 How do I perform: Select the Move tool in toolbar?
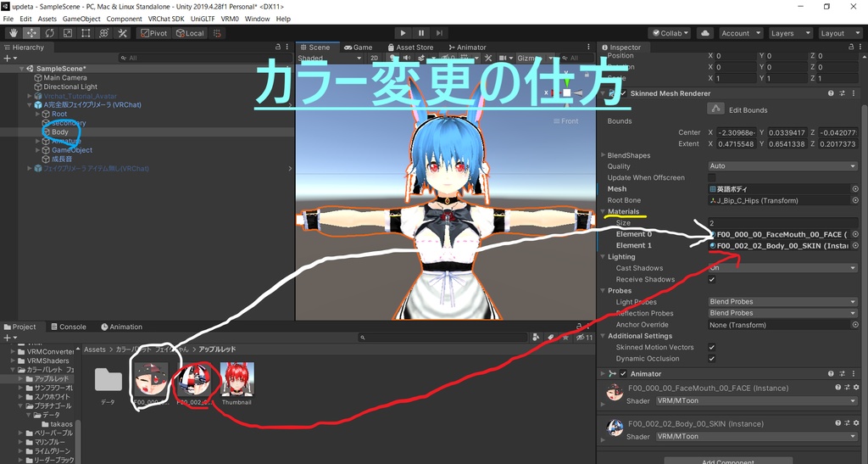pos(31,33)
